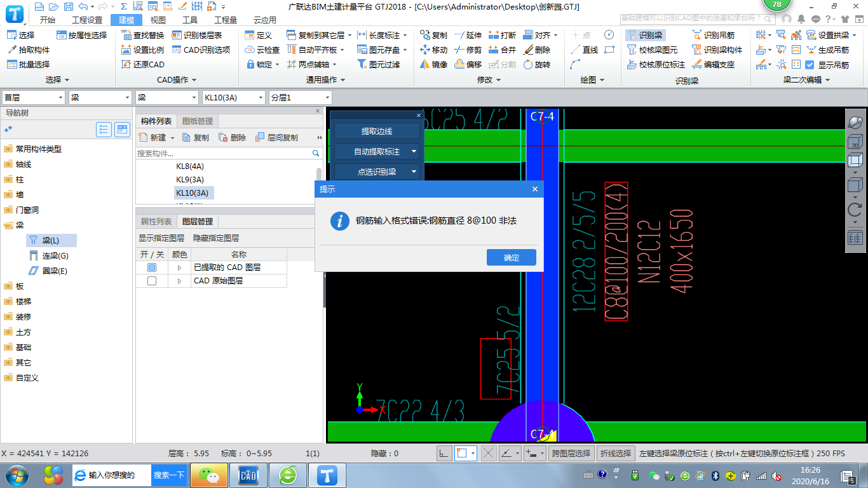868x488 pixels.
Task: Click 批量选择 tool
Action: click(29, 64)
